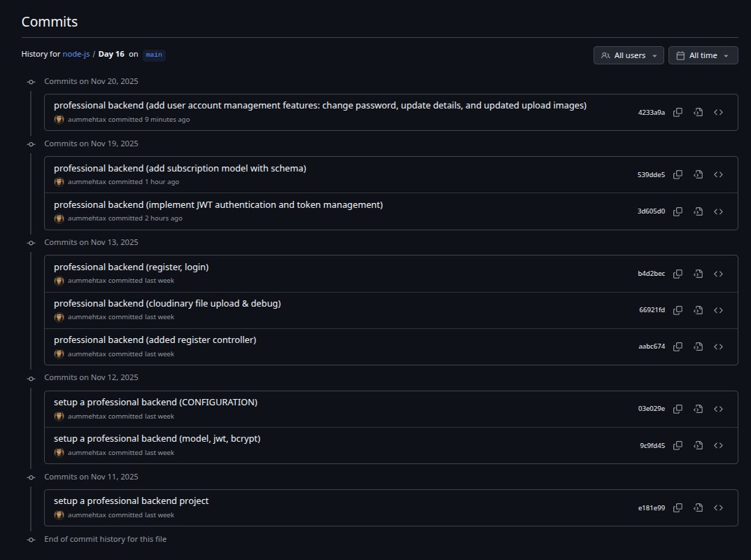Viewport: 751px width, 560px height.
Task: Click commit hash 66921fd
Action: click(x=652, y=310)
